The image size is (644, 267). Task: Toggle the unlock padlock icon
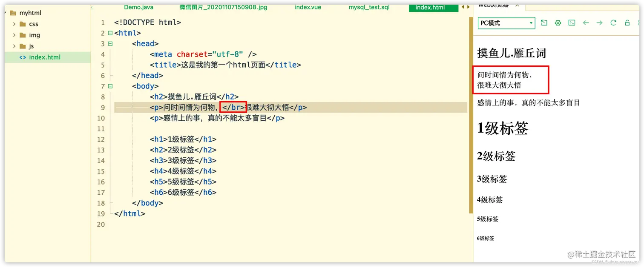tap(627, 23)
